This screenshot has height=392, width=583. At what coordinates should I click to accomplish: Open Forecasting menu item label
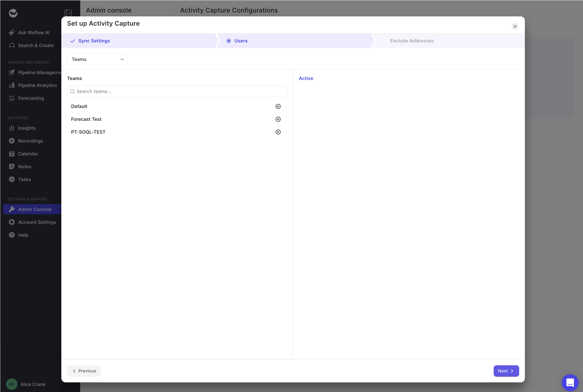(x=31, y=98)
